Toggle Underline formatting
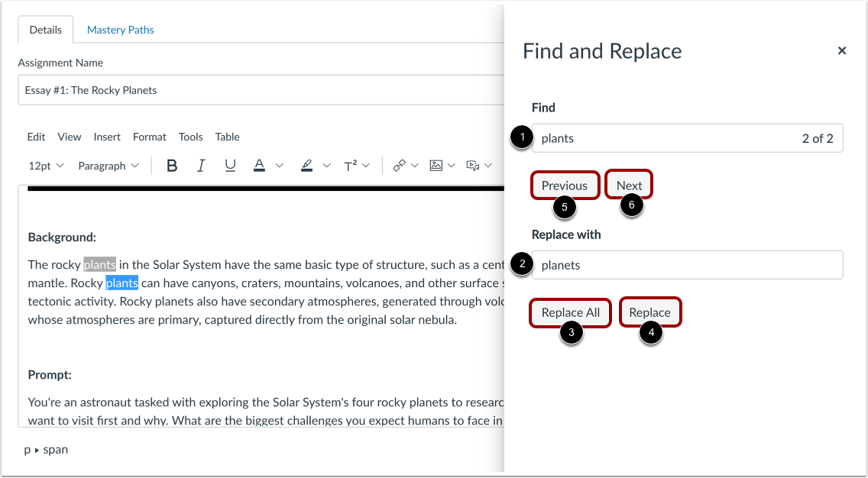Screen dimensions: 868x478 [230, 166]
